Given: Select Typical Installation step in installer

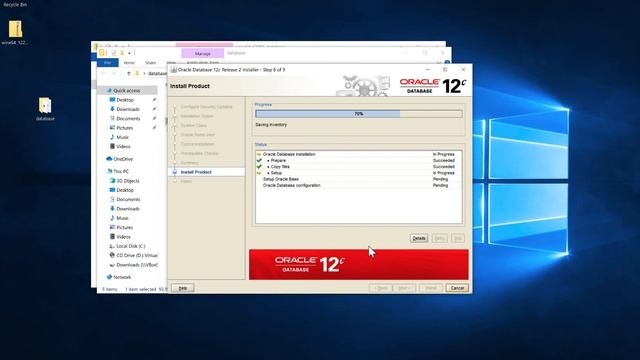Looking at the screenshot, I should 198,144.
